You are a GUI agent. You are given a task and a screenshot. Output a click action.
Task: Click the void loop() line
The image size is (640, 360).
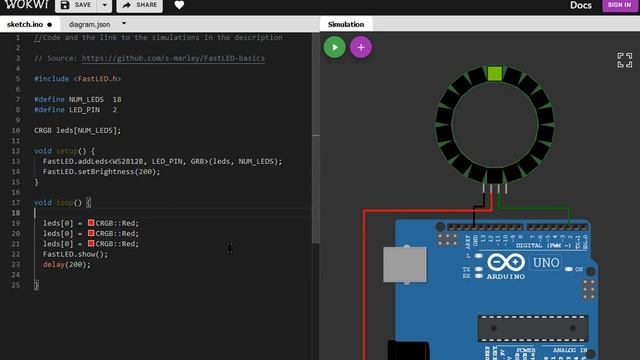point(62,202)
